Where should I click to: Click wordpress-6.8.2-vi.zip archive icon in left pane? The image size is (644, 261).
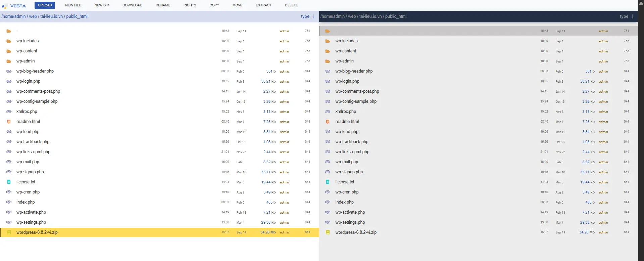click(x=9, y=232)
